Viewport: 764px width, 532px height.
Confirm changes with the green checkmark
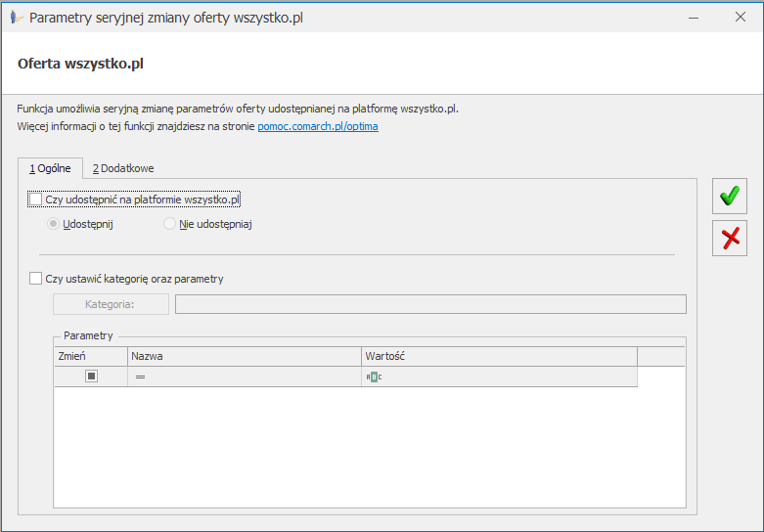pyautogui.click(x=730, y=196)
